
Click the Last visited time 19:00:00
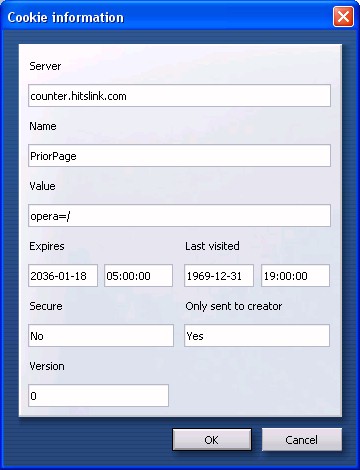point(295,276)
